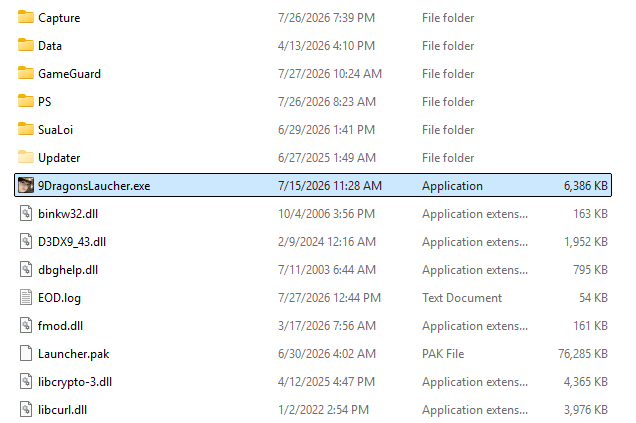The image size is (636, 423).
Task: Select the Data folder icon
Action: (26, 45)
